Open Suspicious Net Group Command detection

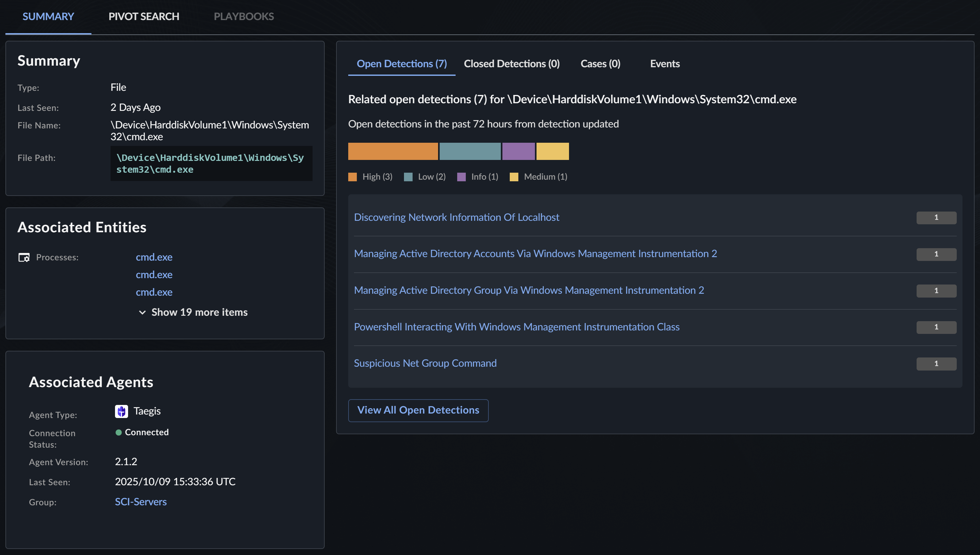coord(425,363)
